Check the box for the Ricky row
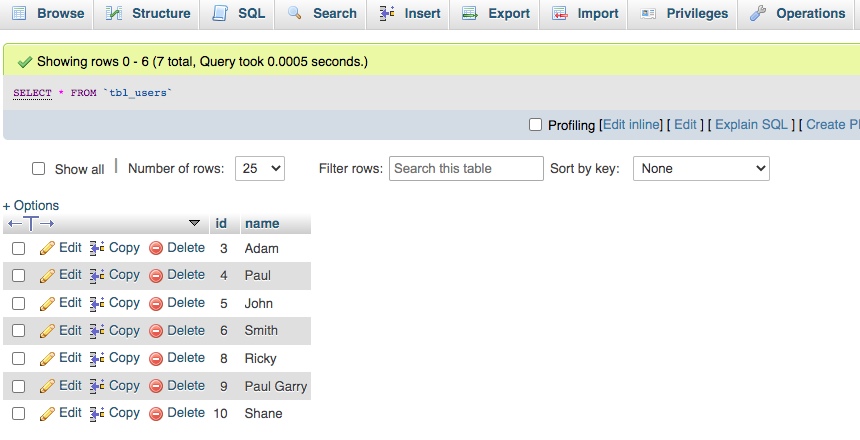Screen dimensions: 860x440 (19, 358)
